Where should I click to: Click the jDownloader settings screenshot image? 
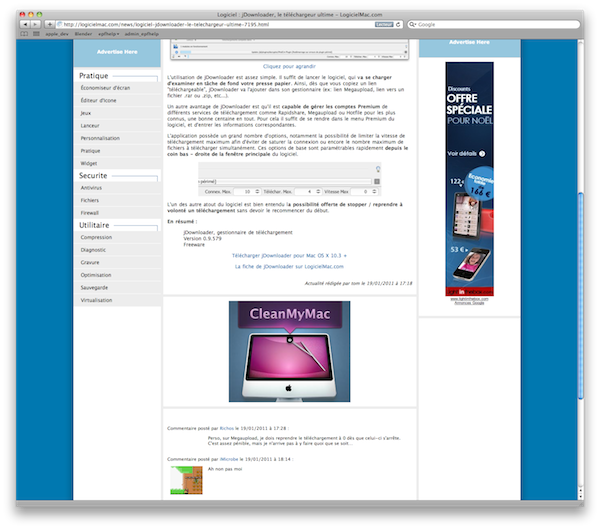pos(289,180)
